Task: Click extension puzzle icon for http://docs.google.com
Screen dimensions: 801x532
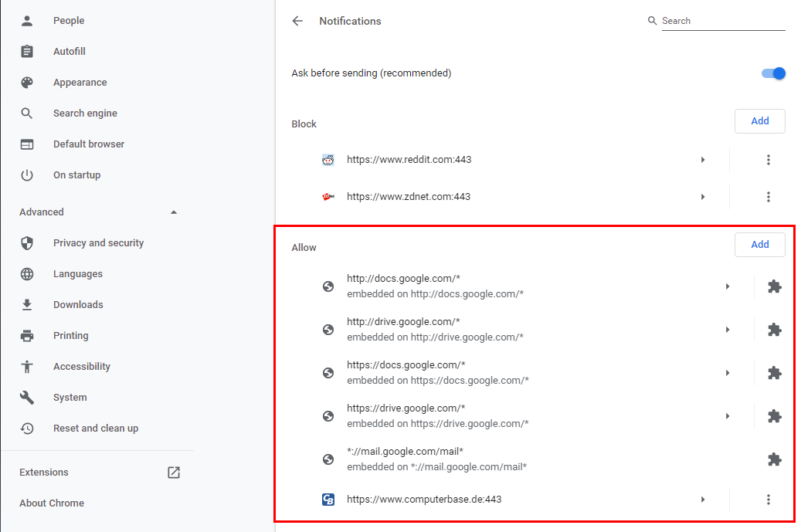Action: pyautogui.click(x=775, y=286)
